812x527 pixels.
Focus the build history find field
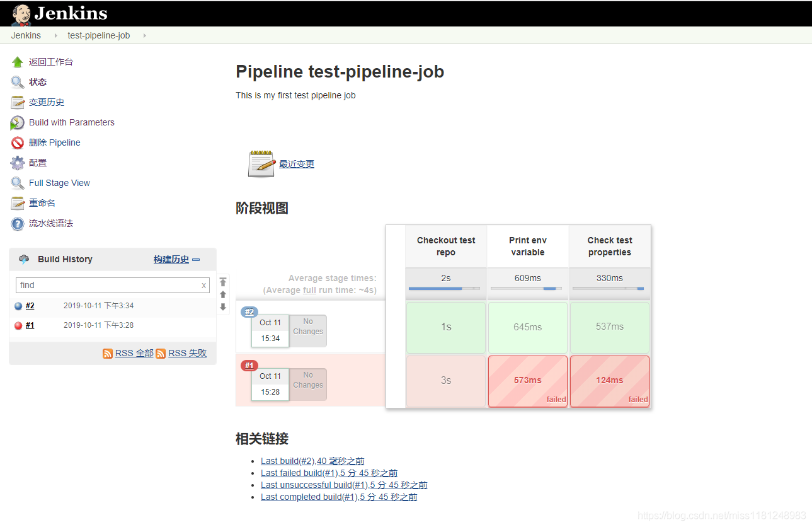click(113, 286)
